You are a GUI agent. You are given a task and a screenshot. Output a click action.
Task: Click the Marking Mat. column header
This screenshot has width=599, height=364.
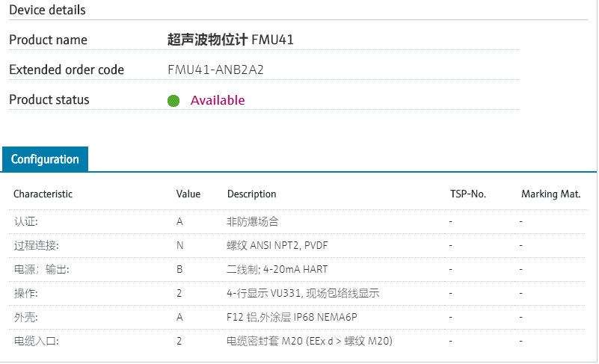[551, 194]
